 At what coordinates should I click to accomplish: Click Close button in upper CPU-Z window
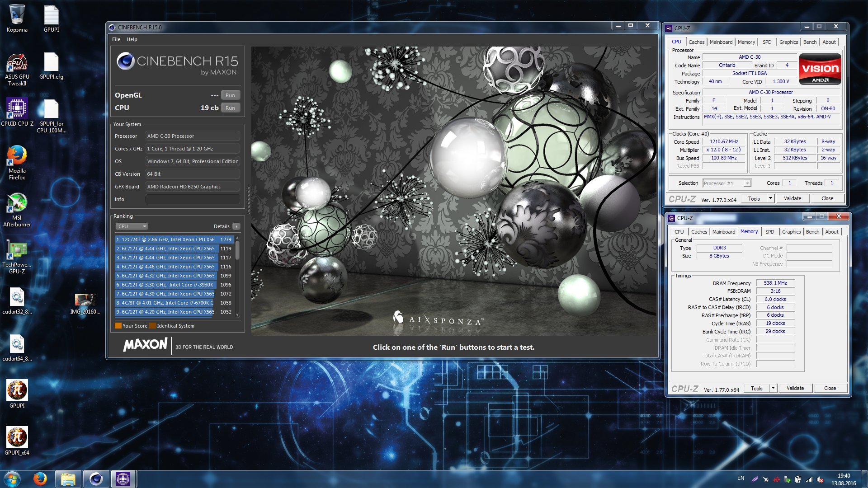pos(827,198)
